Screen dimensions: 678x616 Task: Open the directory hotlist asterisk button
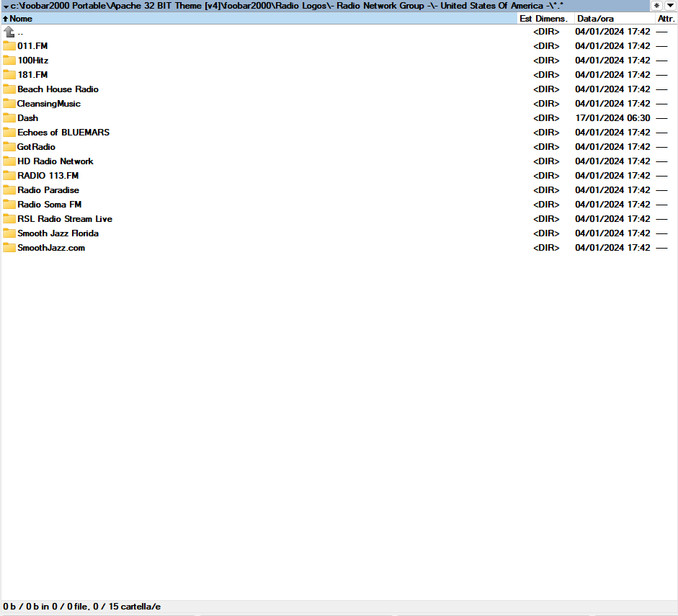click(x=656, y=6)
